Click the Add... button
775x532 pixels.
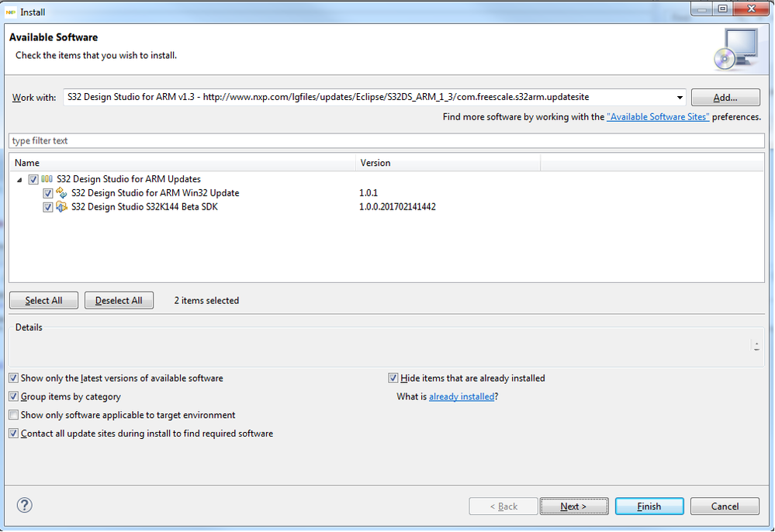[725, 97]
